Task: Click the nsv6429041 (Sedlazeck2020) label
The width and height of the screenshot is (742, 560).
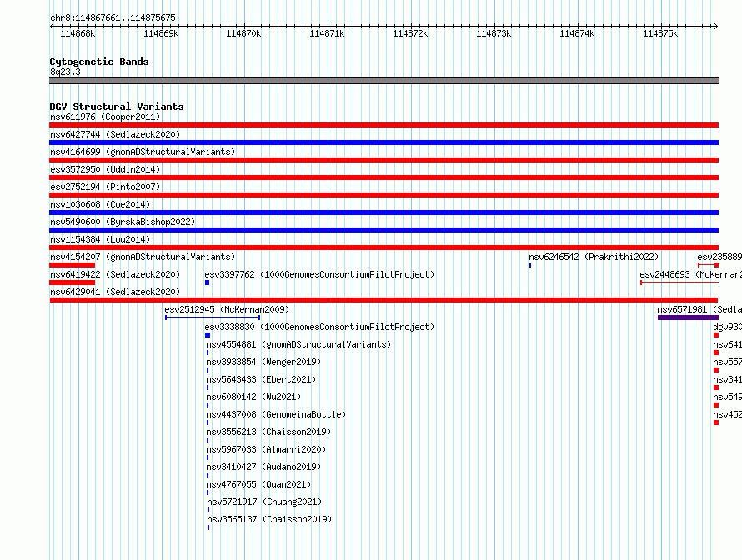Action: click(115, 292)
